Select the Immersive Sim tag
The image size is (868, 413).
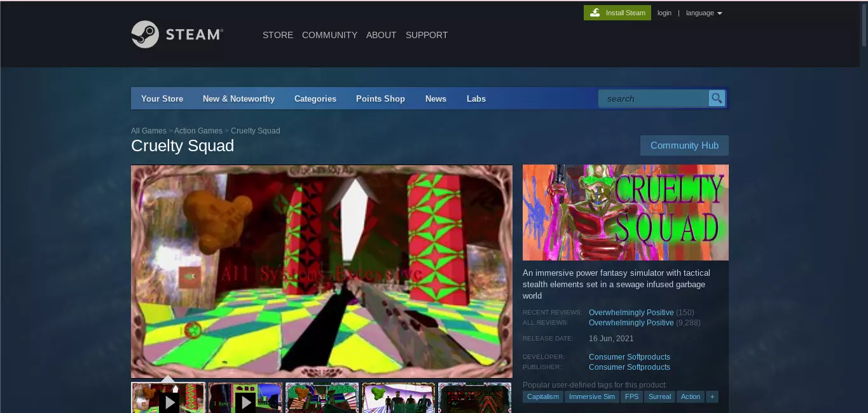point(592,396)
